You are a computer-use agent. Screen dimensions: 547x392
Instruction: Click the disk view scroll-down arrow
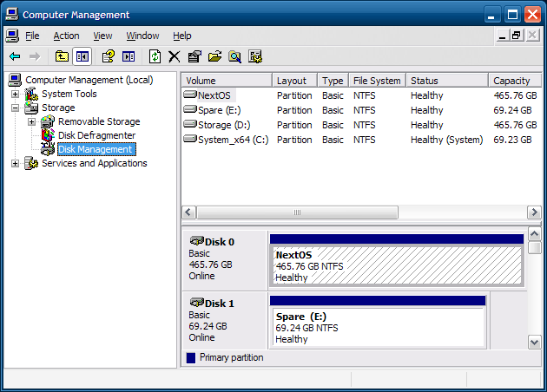coord(535,342)
